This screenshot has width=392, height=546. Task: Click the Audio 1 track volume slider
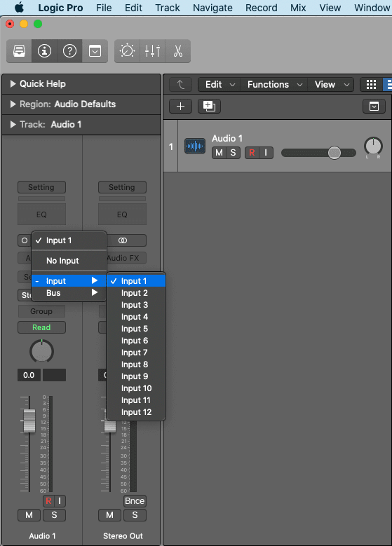[x=318, y=153]
